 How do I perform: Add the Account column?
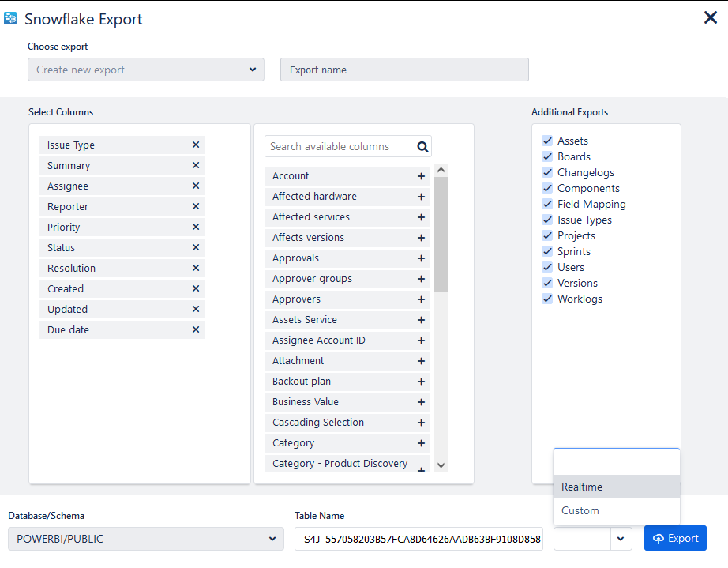tap(421, 176)
